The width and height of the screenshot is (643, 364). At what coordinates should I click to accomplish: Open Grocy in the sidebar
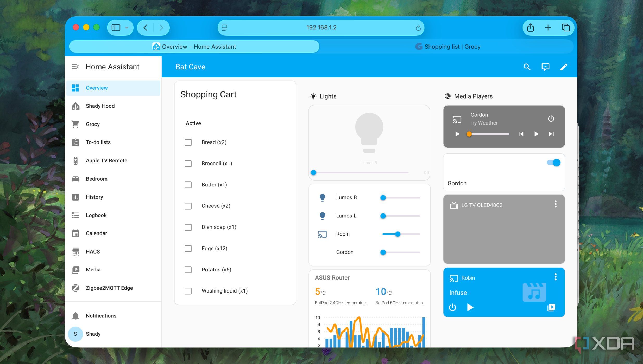point(113,124)
